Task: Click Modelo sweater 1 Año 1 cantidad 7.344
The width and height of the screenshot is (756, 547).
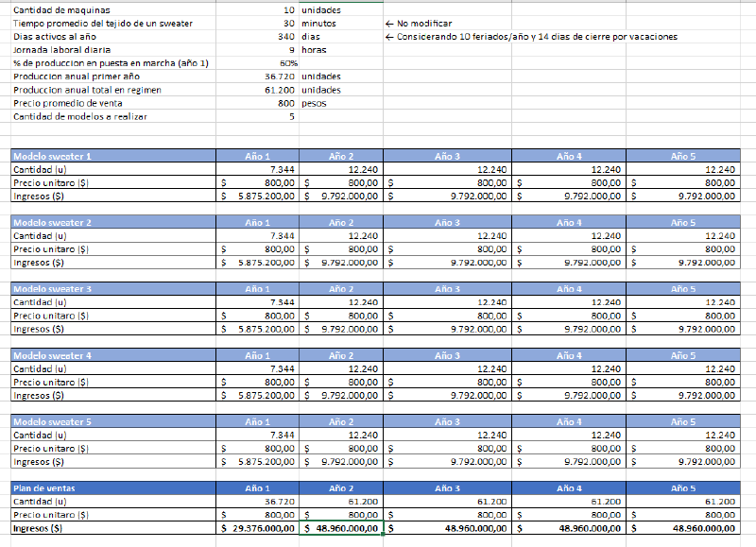Action: pos(257,169)
